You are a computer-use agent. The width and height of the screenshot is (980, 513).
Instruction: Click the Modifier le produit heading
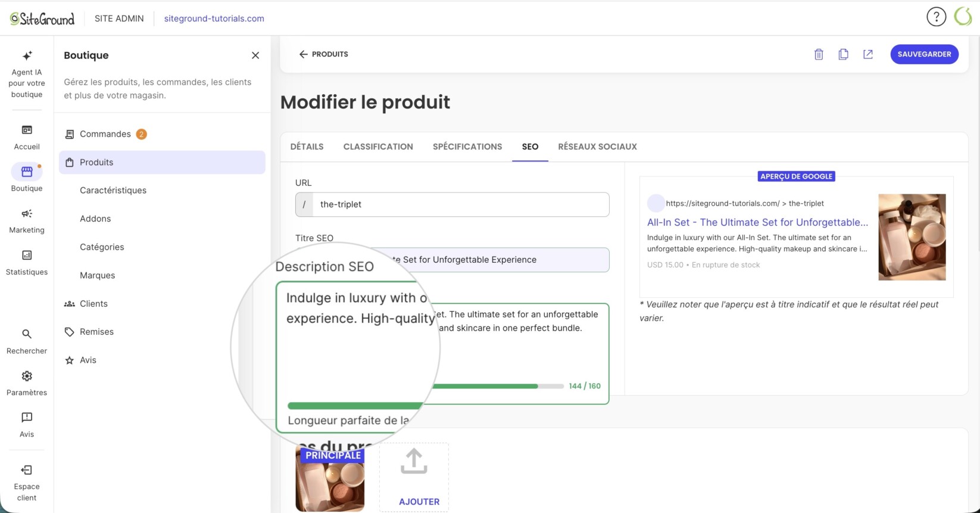[365, 102]
